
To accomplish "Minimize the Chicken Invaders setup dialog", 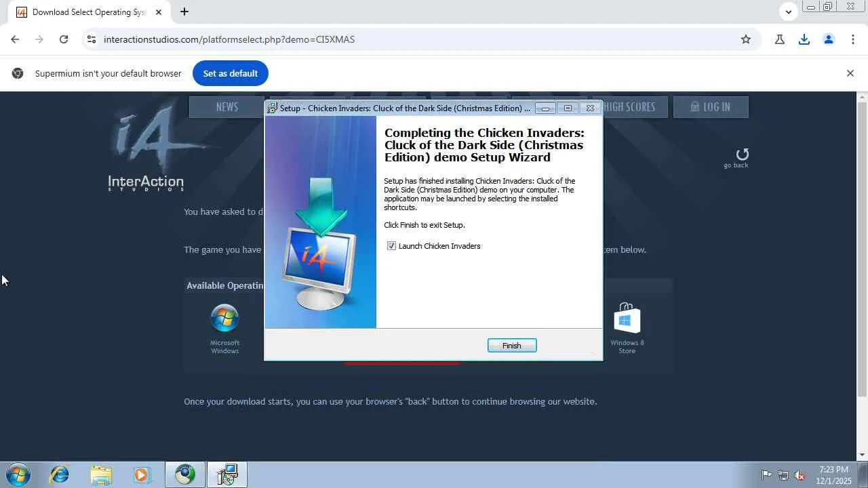I will (545, 108).
